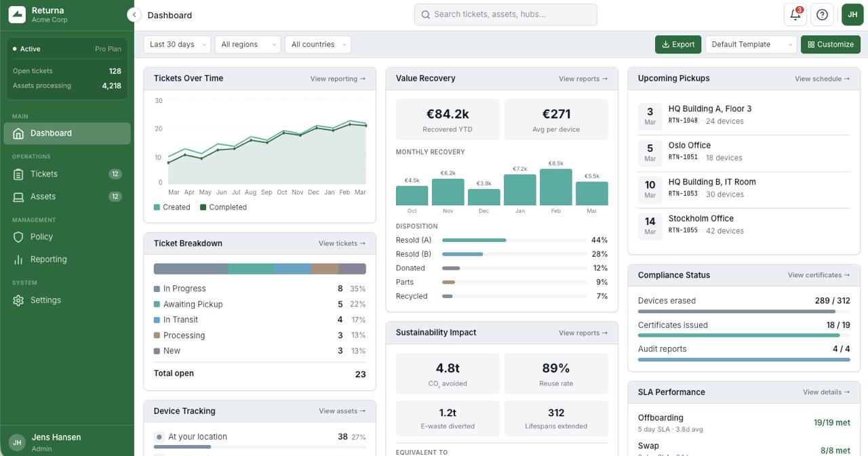Collapse the sidebar with arrow button
Image resolution: width=868 pixels, height=456 pixels.
(x=134, y=15)
